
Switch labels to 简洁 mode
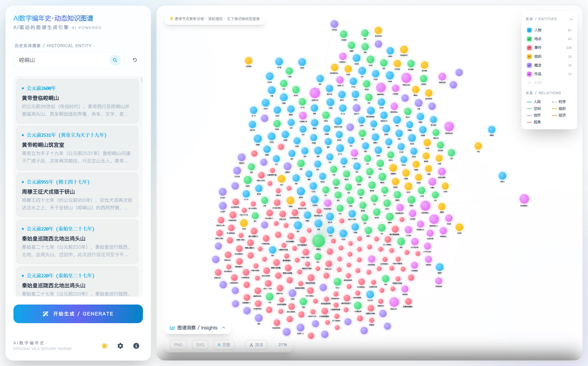pos(256,345)
